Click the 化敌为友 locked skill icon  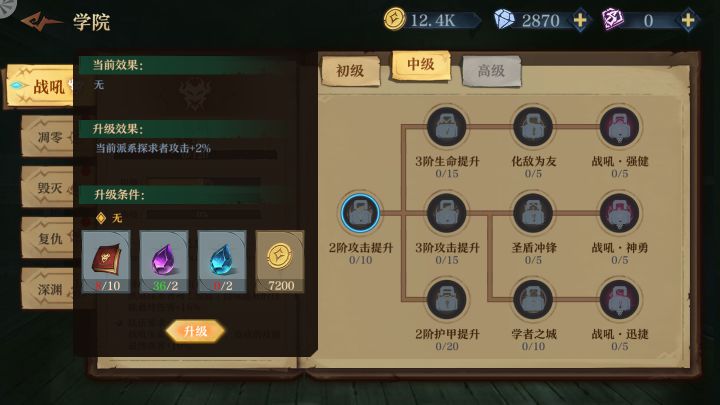(533, 126)
